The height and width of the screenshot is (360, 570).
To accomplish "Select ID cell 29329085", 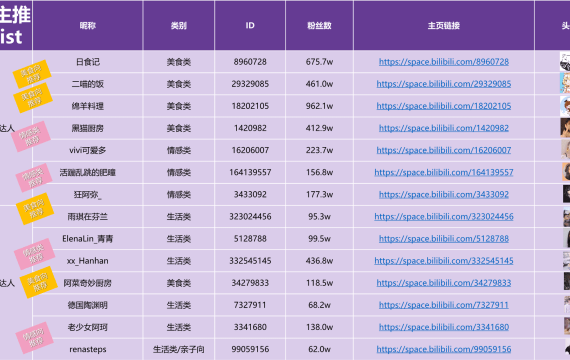I will coord(250,84).
